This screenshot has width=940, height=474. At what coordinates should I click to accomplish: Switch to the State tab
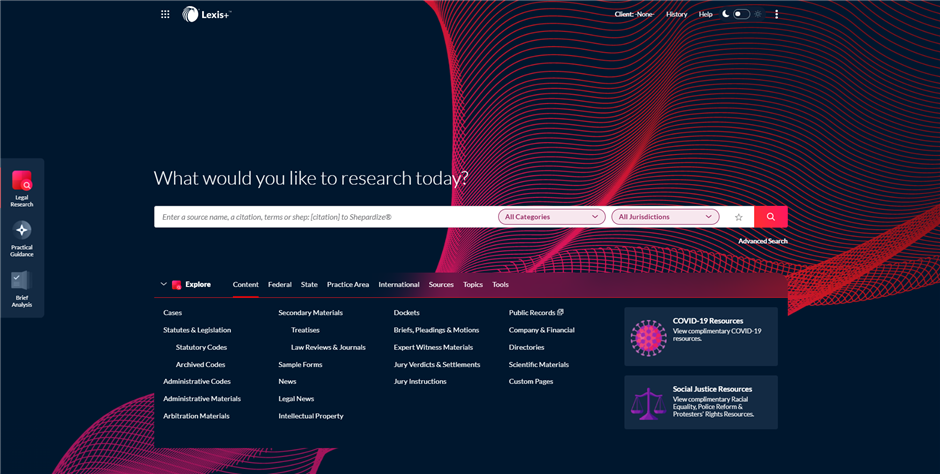pyautogui.click(x=309, y=285)
